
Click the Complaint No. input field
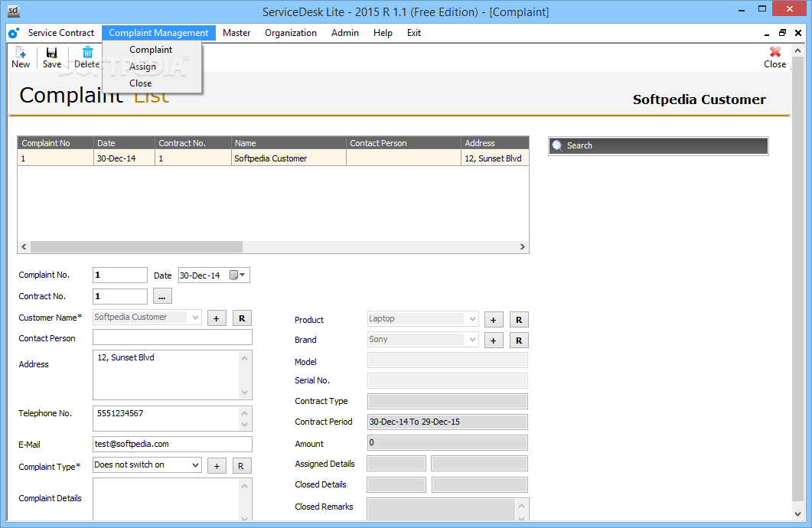click(120, 275)
